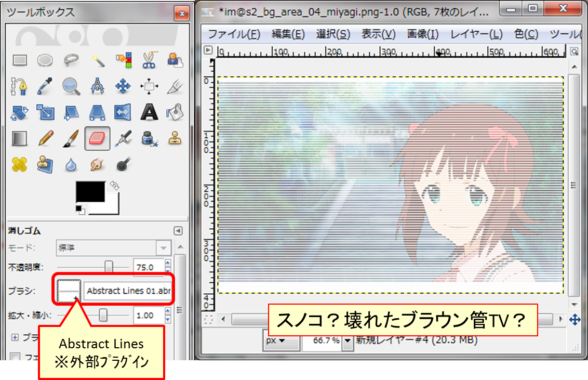This screenshot has width=588, height=380.
Task: Select the Airbrush tool
Action: click(x=123, y=138)
